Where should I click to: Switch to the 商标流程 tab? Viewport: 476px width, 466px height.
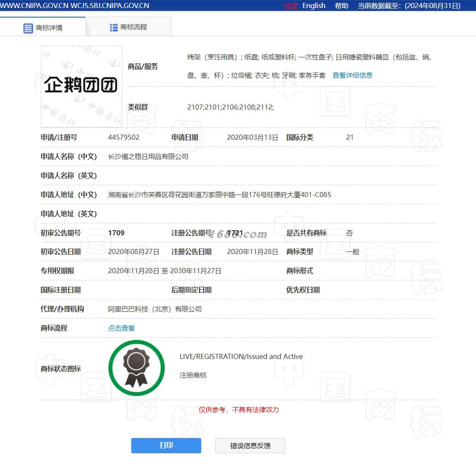coord(128,27)
